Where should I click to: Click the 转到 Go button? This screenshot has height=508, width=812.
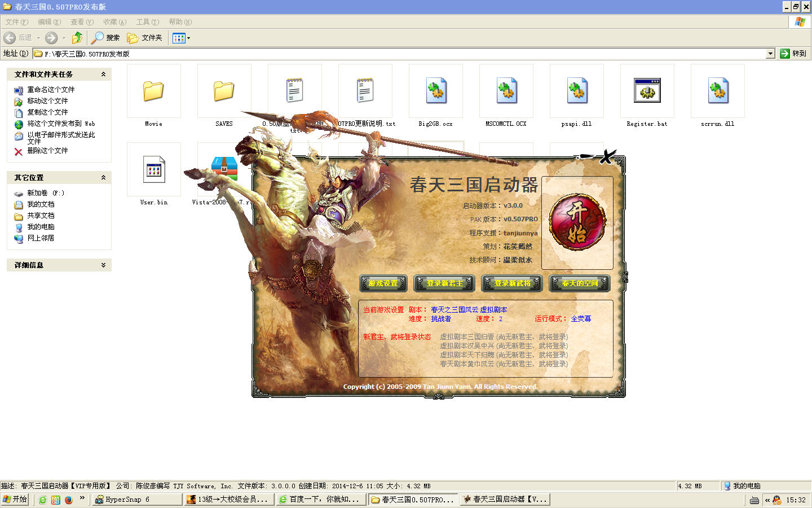click(793, 54)
